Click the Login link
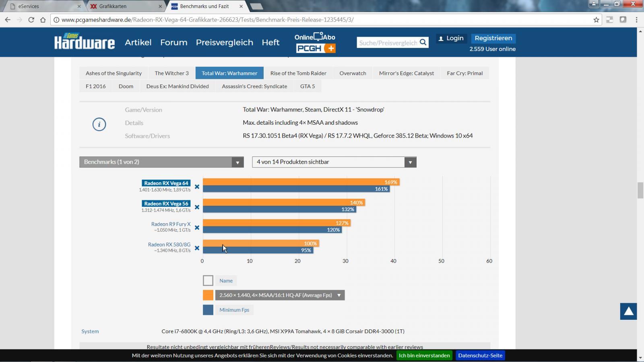Image resolution: width=644 pixels, height=362 pixels. click(451, 38)
